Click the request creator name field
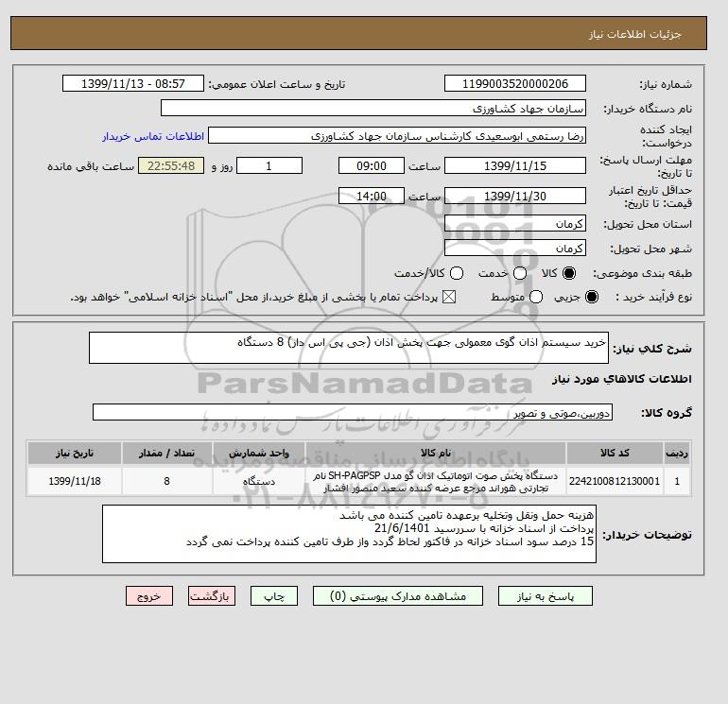The image size is (728, 704). 397,136
